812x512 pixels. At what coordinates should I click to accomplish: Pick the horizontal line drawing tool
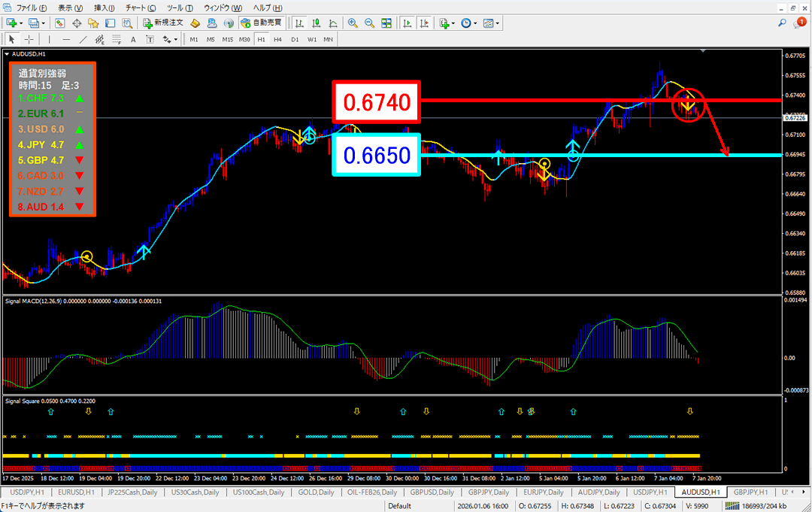(x=66, y=39)
